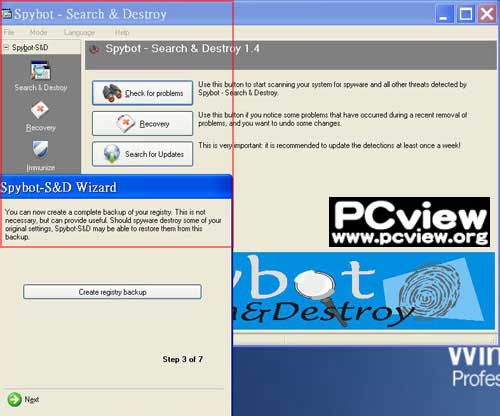
Task: Click Create registry backup button
Action: tap(112, 292)
